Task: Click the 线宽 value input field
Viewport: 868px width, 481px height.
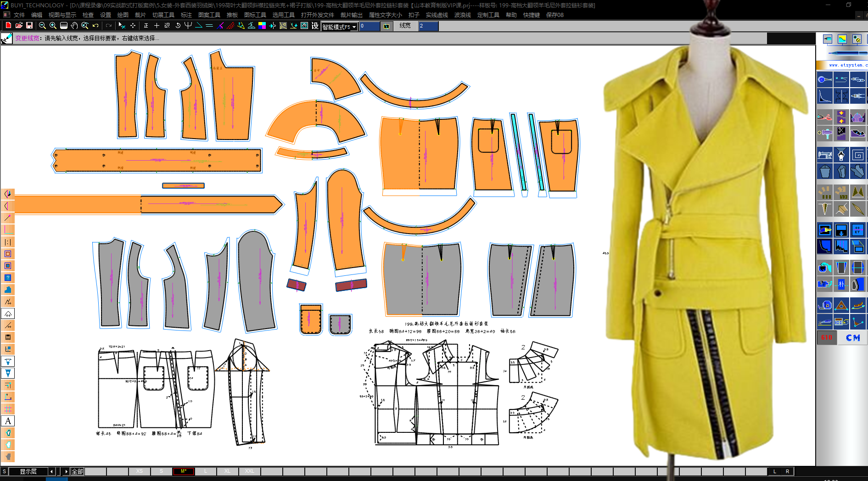Action: 428,26
